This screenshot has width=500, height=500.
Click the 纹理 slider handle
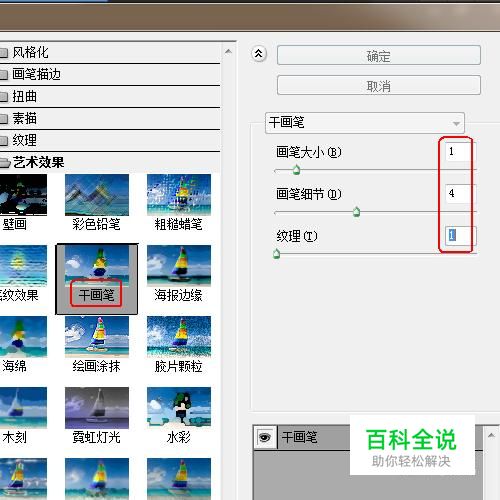tap(276, 254)
